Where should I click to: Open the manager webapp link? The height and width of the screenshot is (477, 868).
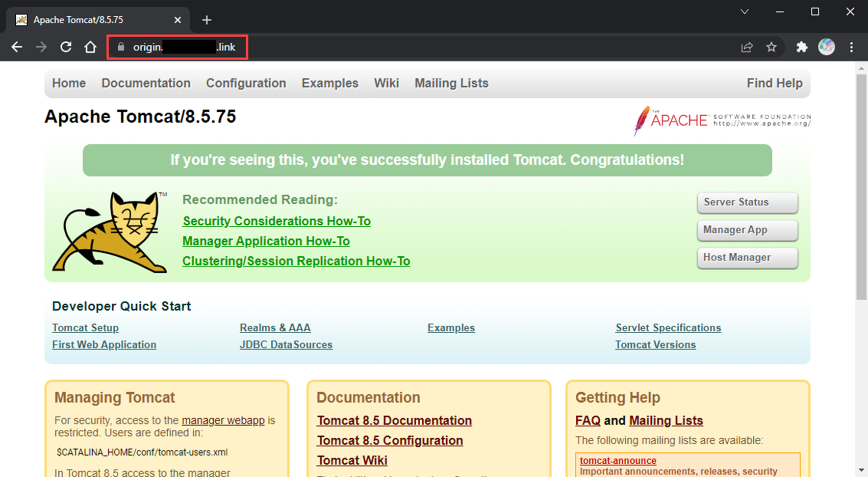223,421
